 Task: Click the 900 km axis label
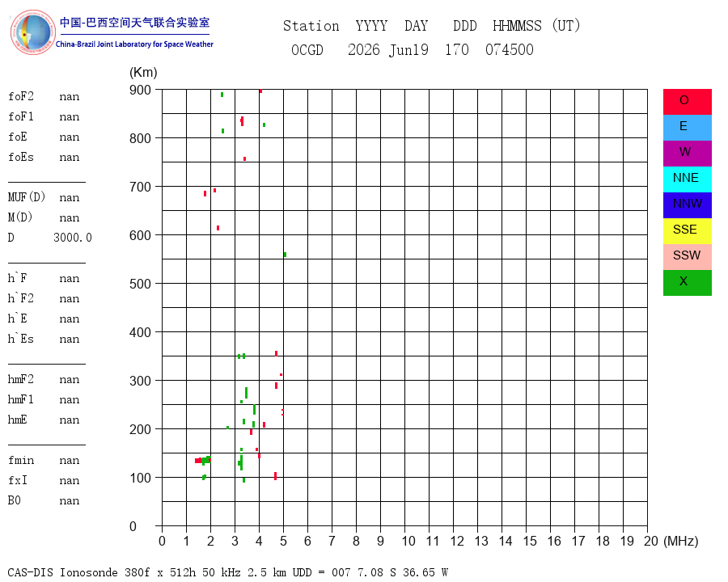click(x=140, y=90)
